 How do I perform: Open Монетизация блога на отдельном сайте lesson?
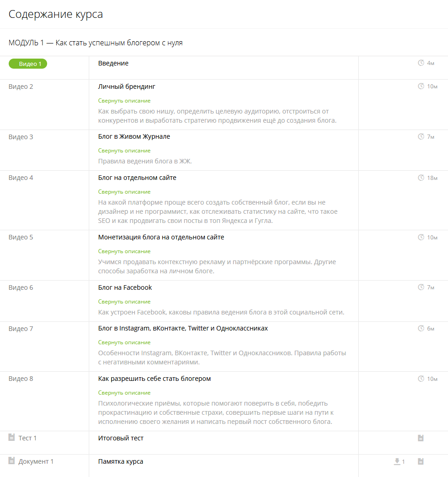click(x=161, y=237)
